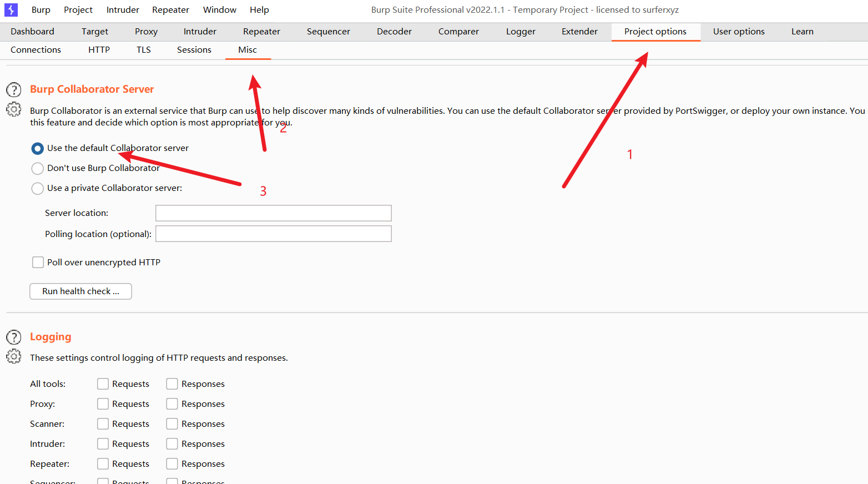Open the Repeater menu in menu bar

(x=170, y=9)
